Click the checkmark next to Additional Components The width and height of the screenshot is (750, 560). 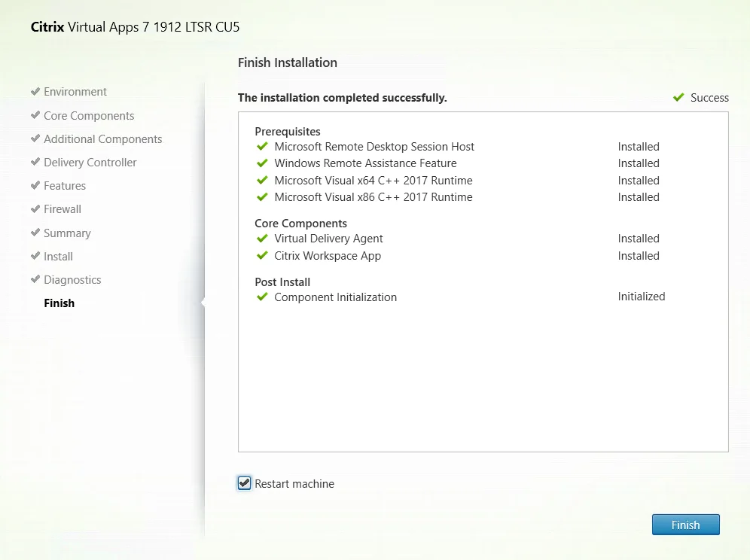[x=35, y=138]
